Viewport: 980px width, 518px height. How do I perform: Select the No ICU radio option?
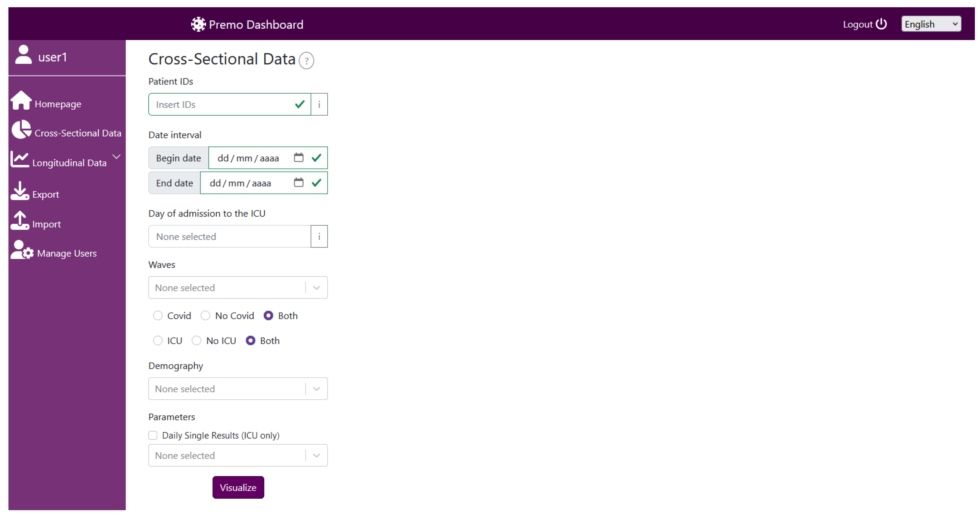pos(196,341)
